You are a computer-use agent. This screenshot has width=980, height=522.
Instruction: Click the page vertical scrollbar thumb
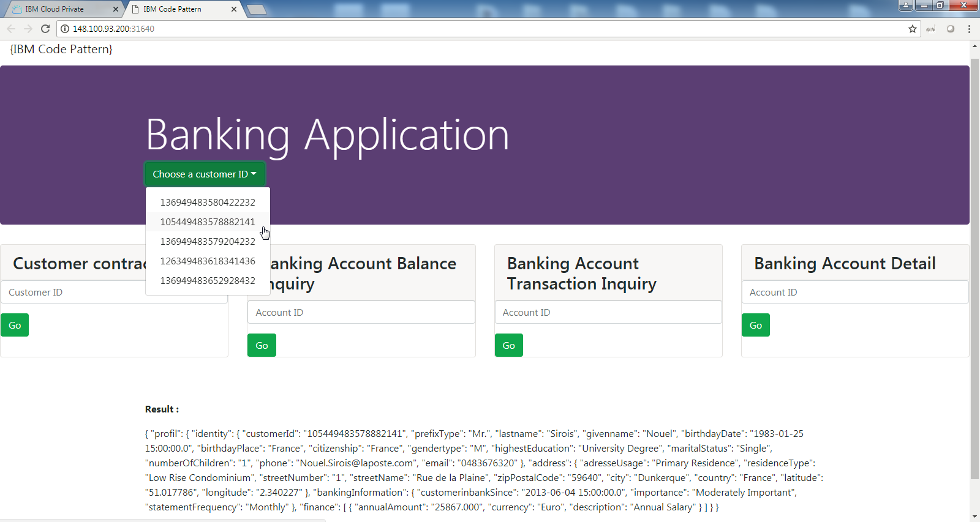tap(974, 269)
